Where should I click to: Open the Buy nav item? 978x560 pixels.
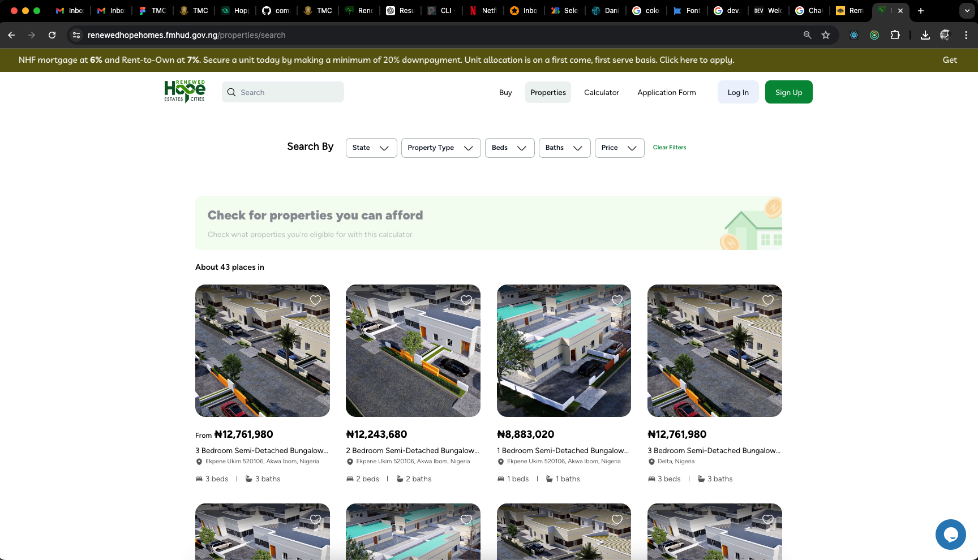[x=505, y=92]
